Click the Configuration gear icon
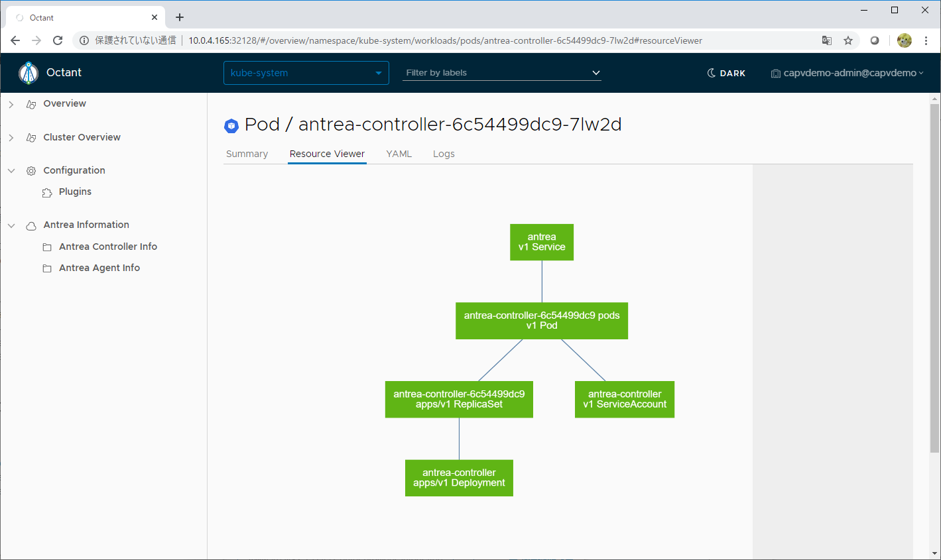The width and height of the screenshot is (941, 560). click(31, 171)
